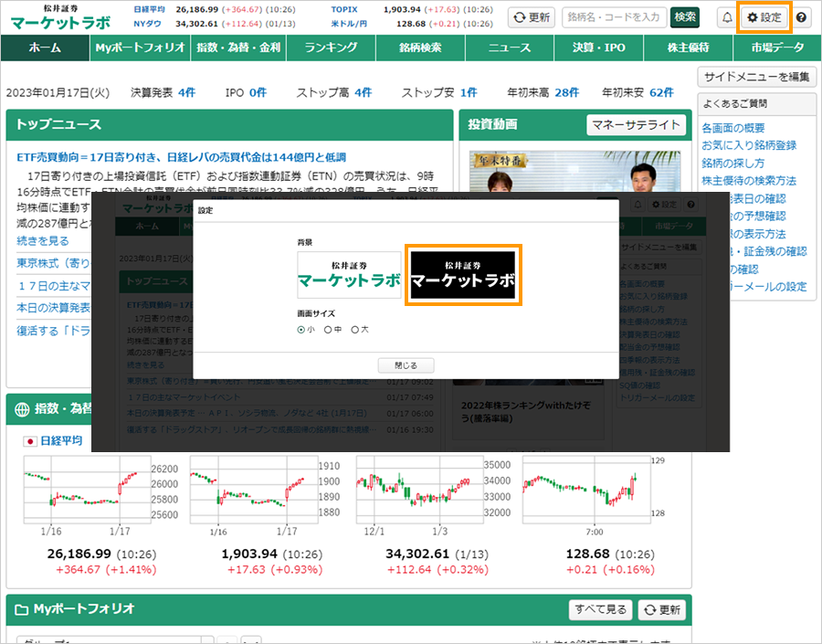Click the NYダウ quote in header
Image resolution: width=822 pixels, height=644 pixels.
click(x=215, y=24)
